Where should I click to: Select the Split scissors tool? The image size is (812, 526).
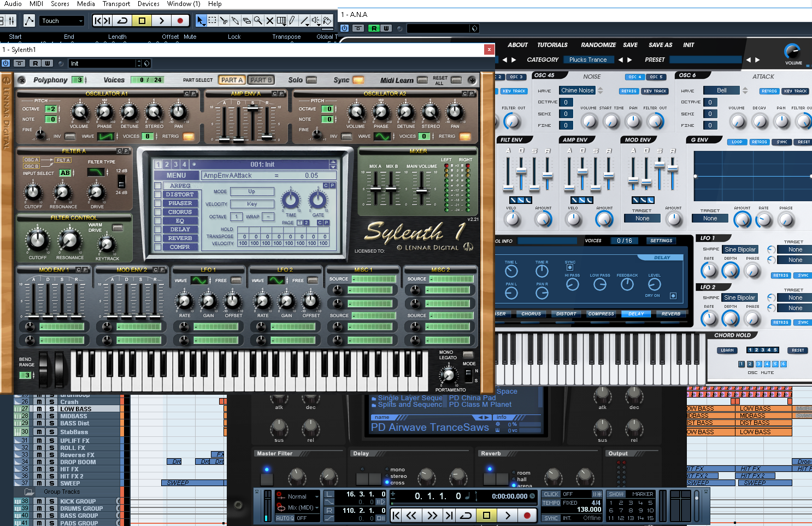[x=223, y=21]
